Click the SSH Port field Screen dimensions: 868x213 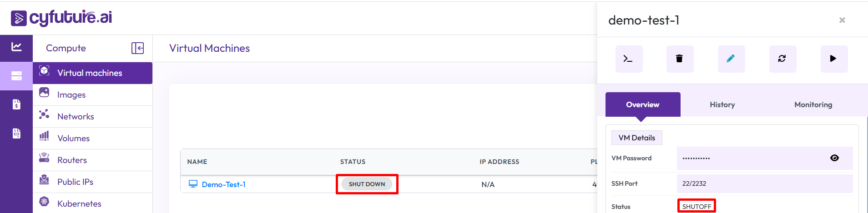[x=764, y=183]
